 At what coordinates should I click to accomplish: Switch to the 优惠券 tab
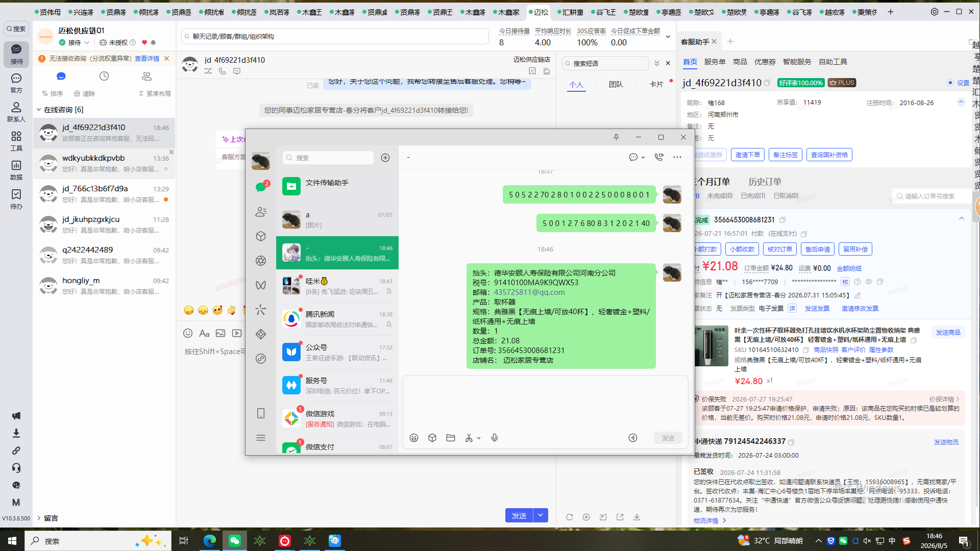[765, 62]
